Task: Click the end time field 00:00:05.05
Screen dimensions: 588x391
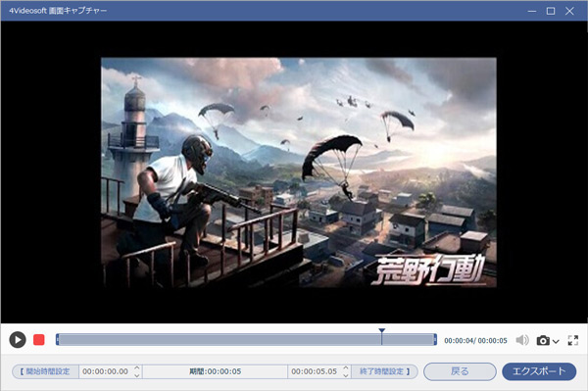Action: pyautogui.click(x=315, y=371)
